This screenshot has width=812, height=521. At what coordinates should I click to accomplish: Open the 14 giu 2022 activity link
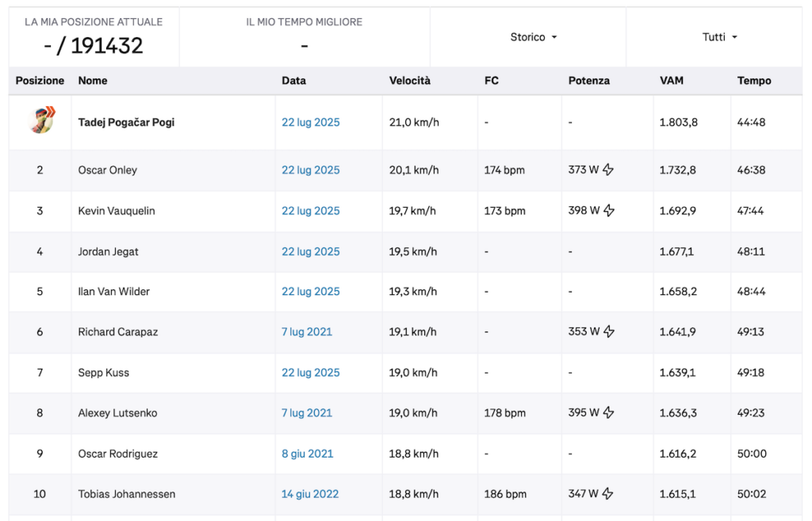pyautogui.click(x=310, y=494)
